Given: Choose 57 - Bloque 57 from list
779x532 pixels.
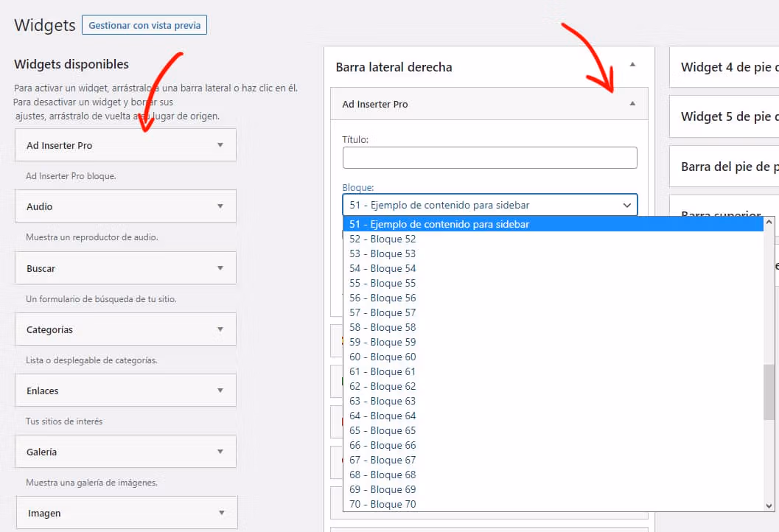Looking at the screenshot, I should pyautogui.click(x=553, y=312).
